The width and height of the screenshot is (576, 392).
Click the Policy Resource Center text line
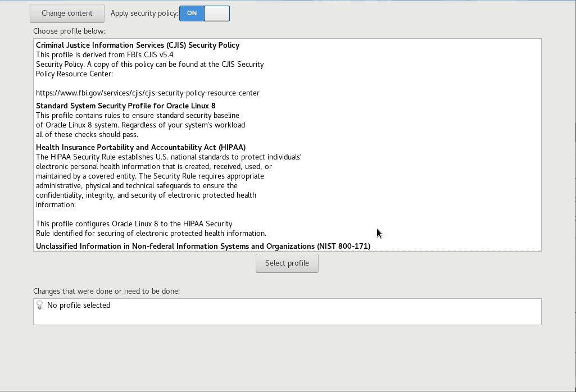pos(74,74)
